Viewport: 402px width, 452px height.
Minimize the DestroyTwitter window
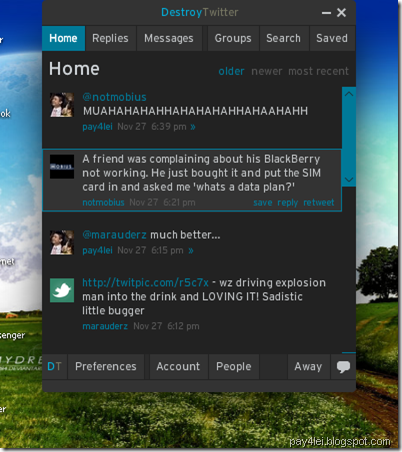point(326,13)
